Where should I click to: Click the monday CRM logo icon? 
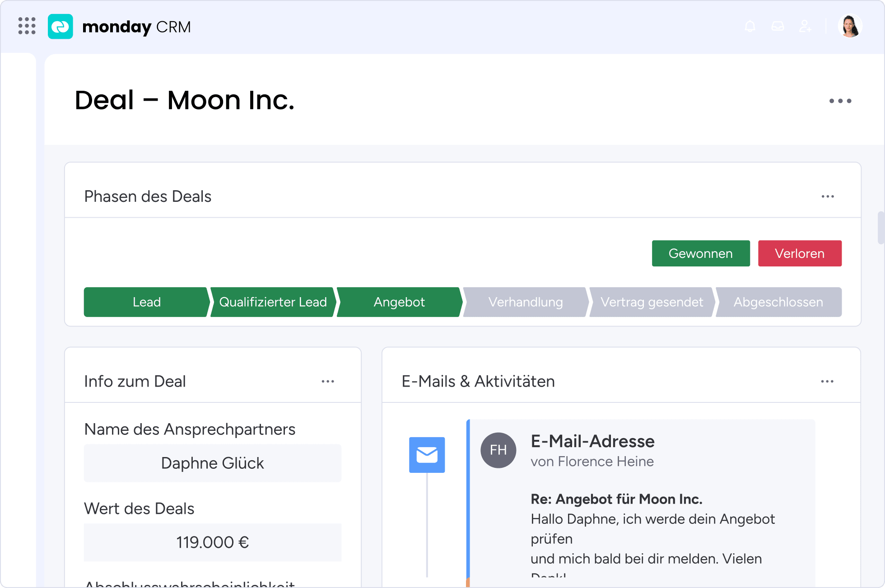(x=61, y=27)
